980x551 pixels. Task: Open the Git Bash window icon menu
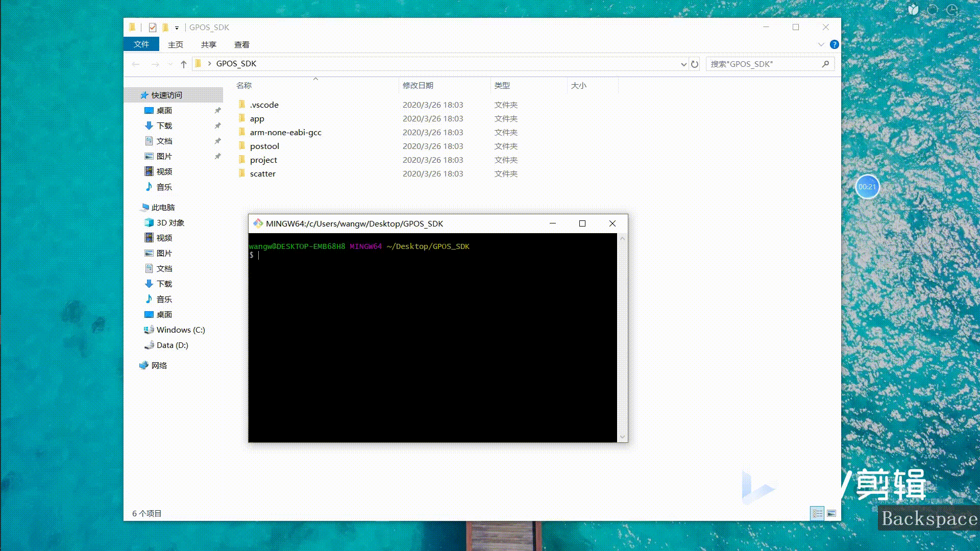click(x=258, y=223)
